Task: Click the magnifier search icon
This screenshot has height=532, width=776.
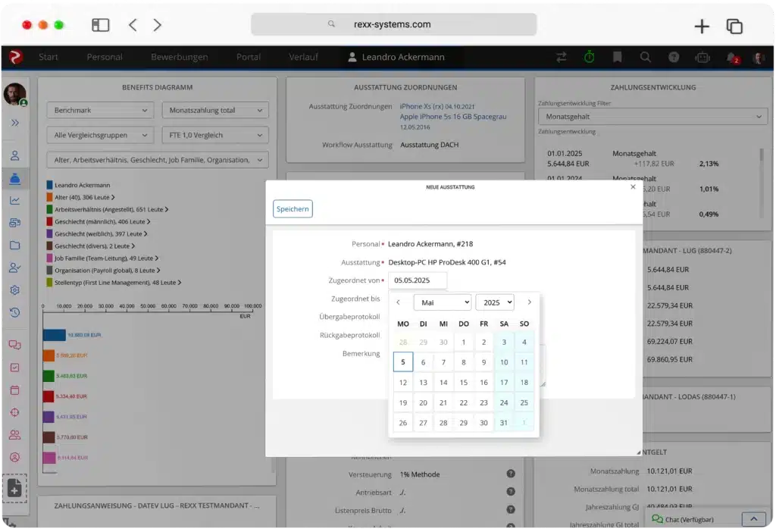Action: (x=645, y=57)
